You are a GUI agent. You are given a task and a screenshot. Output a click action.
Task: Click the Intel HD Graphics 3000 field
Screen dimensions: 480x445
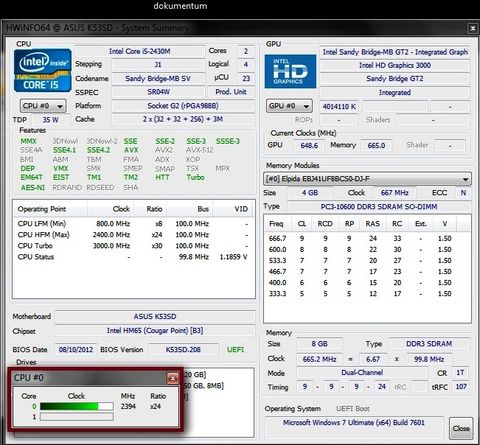point(395,65)
